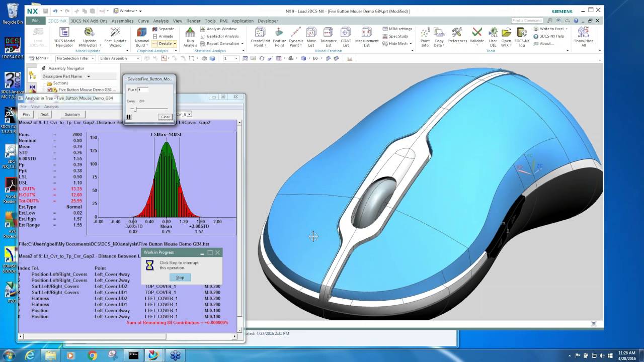Image resolution: width=644 pixels, height=362 pixels.
Task: Pause the Deviate run playback
Action: tap(129, 117)
